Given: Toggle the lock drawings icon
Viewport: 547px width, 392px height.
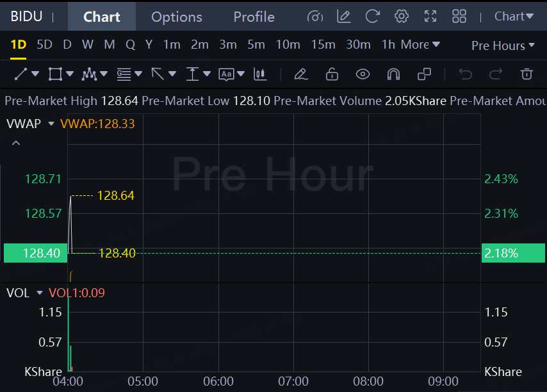Looking at the screenshot, I should click(x=332, y=74).
